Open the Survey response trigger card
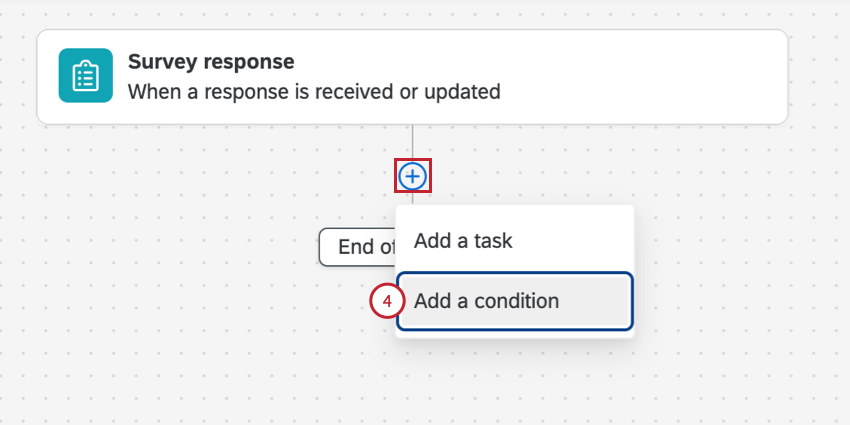This screenshot has width=850, height=425. click(x=412, y=77)
